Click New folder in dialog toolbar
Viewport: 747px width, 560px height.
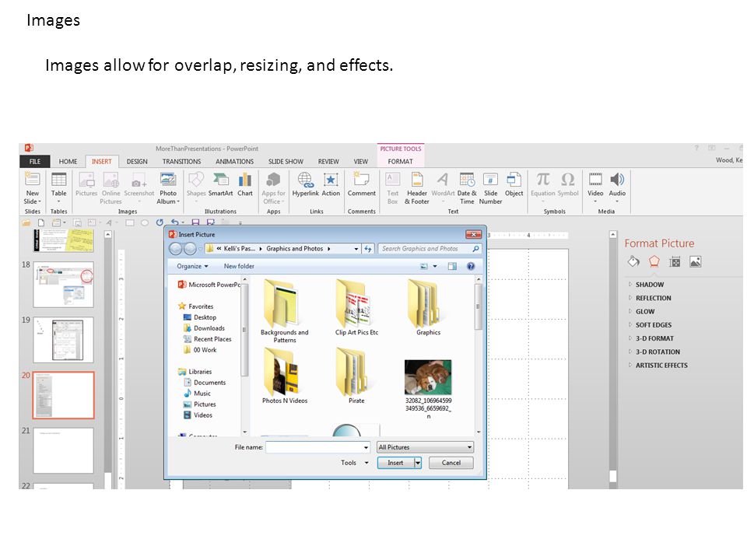coord(239,266)
